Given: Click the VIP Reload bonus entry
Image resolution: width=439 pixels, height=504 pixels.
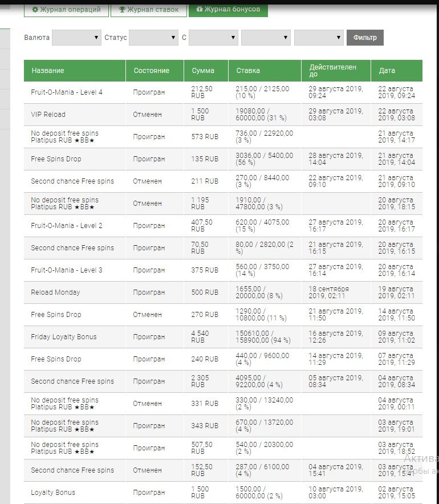Looking at the screenshot, I should (x=48, y=115).
